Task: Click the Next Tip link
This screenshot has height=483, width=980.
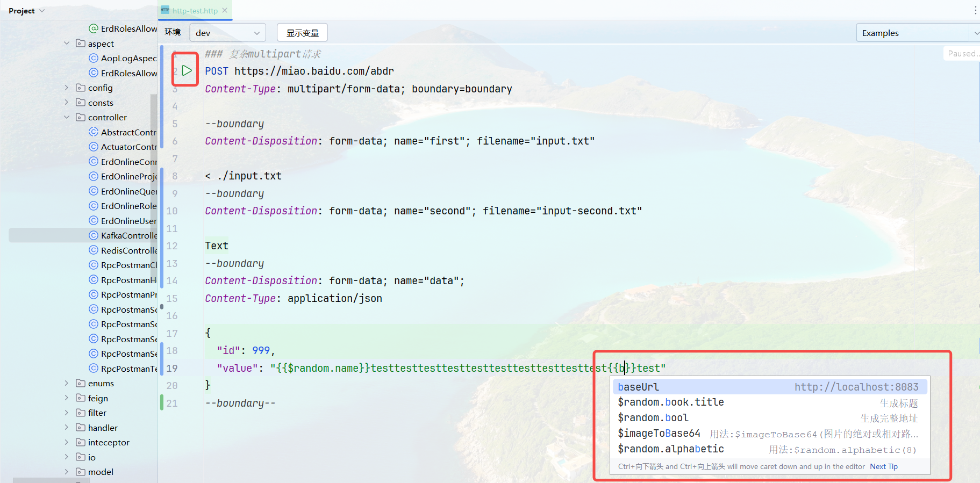Action: 884,466
